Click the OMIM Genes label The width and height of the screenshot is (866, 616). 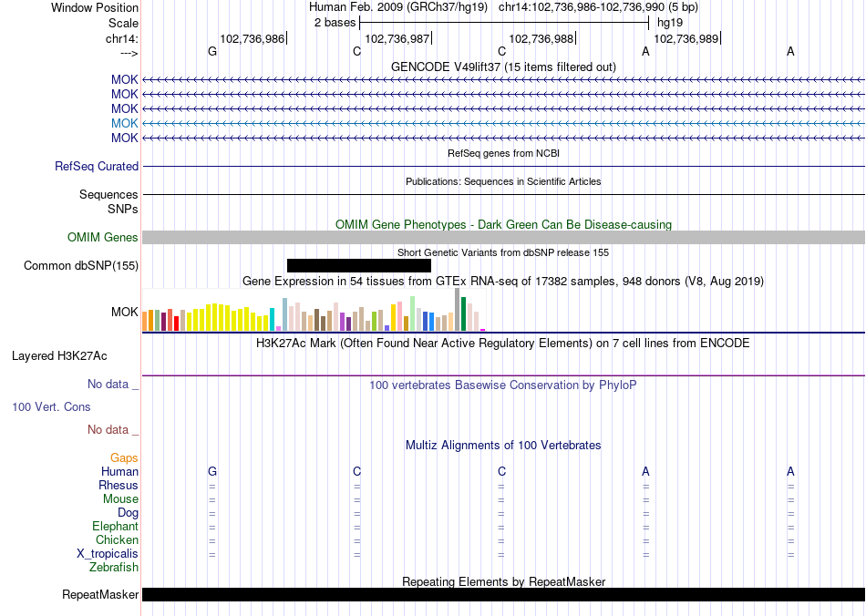click(102, 237)
